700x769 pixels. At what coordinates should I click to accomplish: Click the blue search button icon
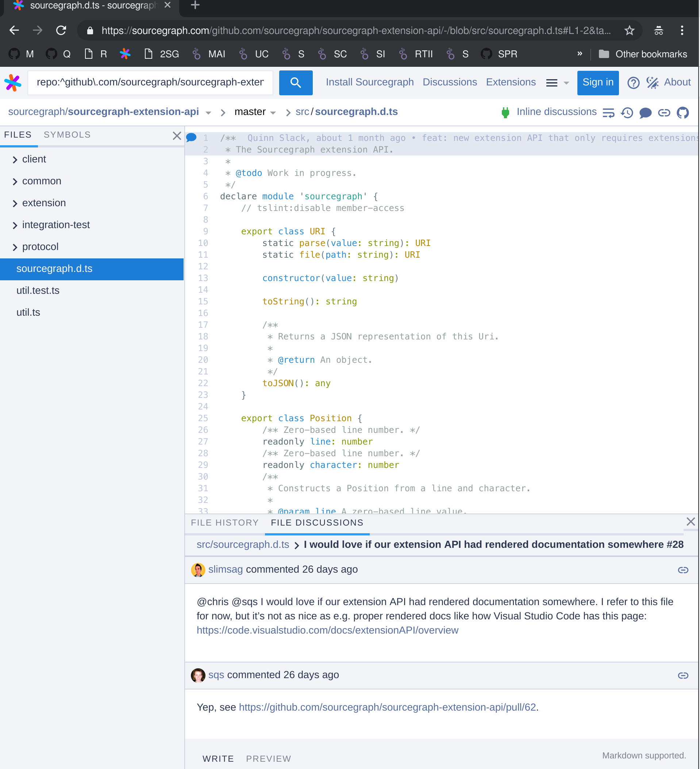pyautogui.click(x=296, y=83)
